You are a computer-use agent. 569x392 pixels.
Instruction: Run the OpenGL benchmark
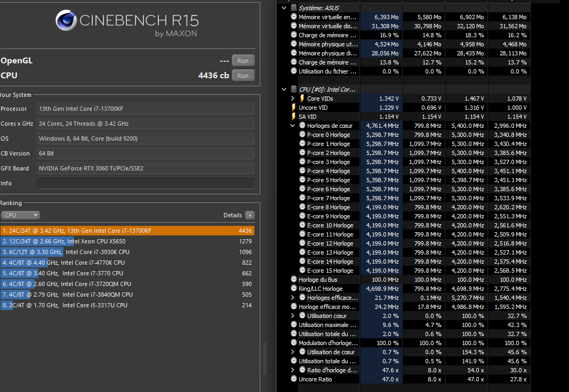click(x=243, y=61)
